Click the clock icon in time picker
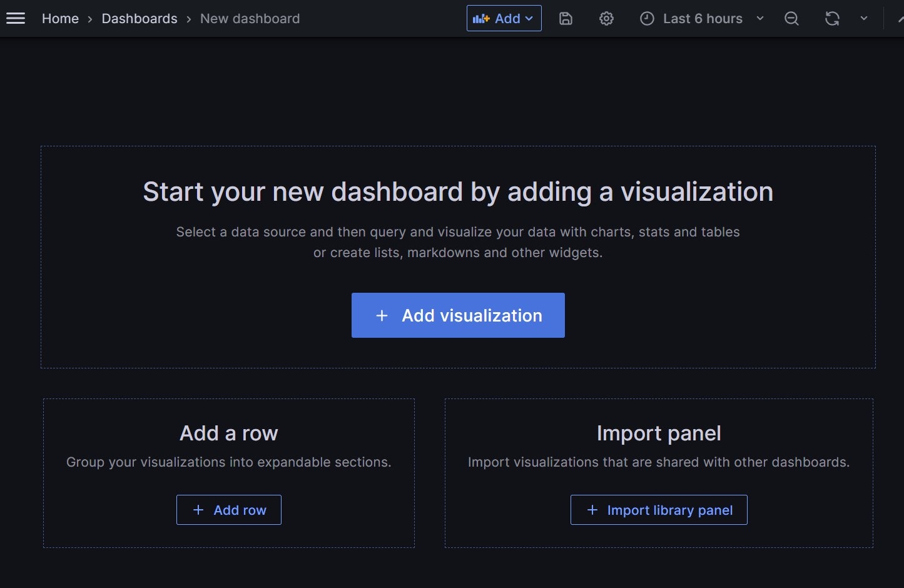The image size is (904, 588). tap(647, 19)
